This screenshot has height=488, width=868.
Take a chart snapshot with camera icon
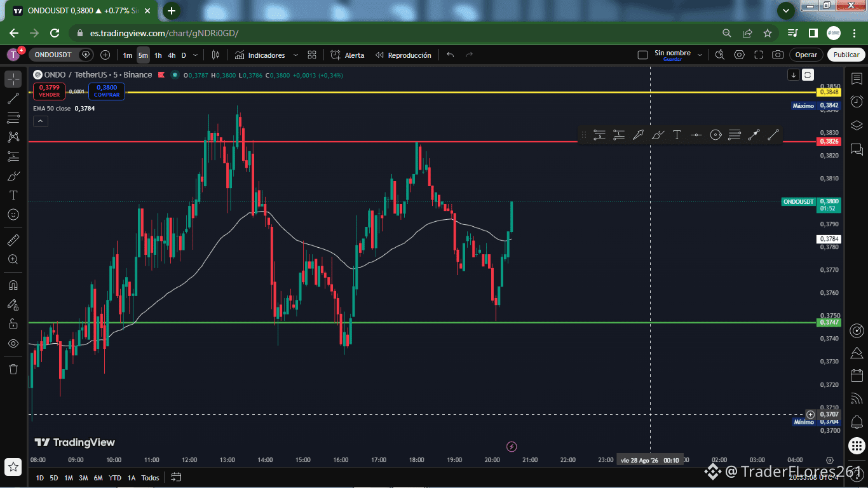(x=778, y=55)
